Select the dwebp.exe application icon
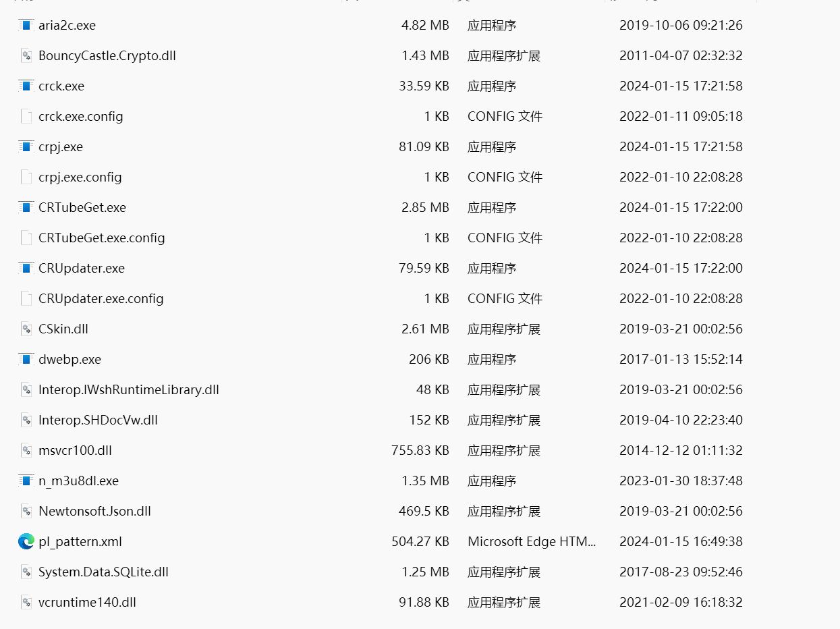The width and height of the screenshot is (840, 629). (26, 360)
